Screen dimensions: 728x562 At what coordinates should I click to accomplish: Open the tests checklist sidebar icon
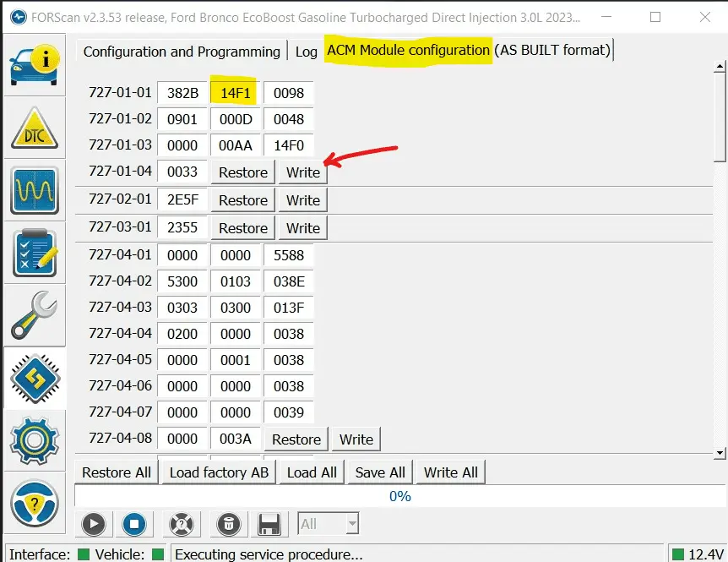(x=35, y=253)
